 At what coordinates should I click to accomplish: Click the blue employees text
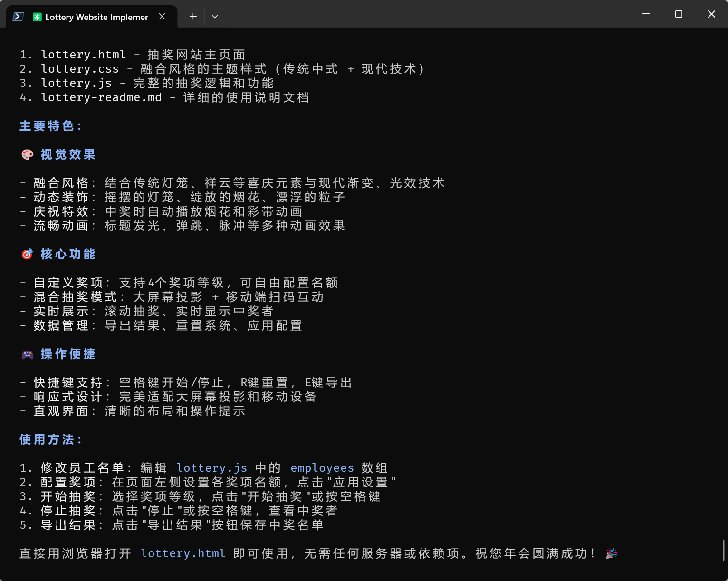pos(322,468)
